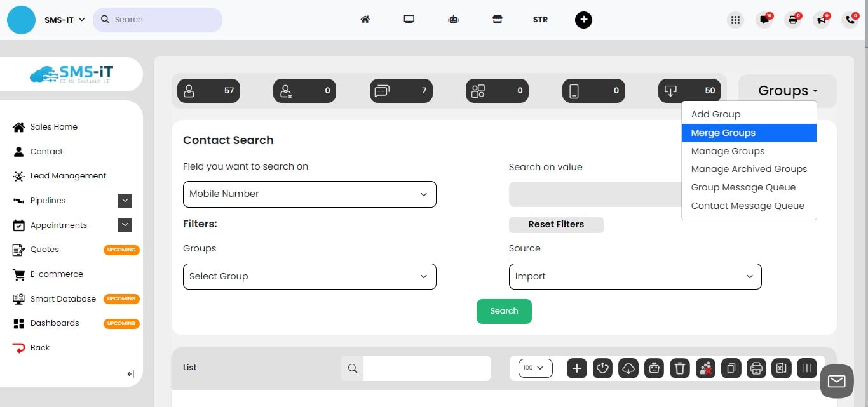Open the cloud import icon in list toolbar
This screenshot has height=407, width=868.
point(628,368)
